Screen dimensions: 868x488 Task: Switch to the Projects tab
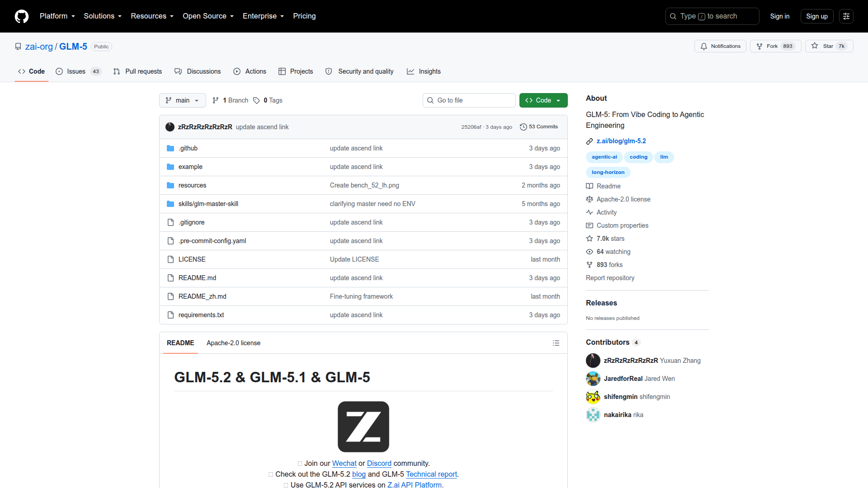[296, 71]
